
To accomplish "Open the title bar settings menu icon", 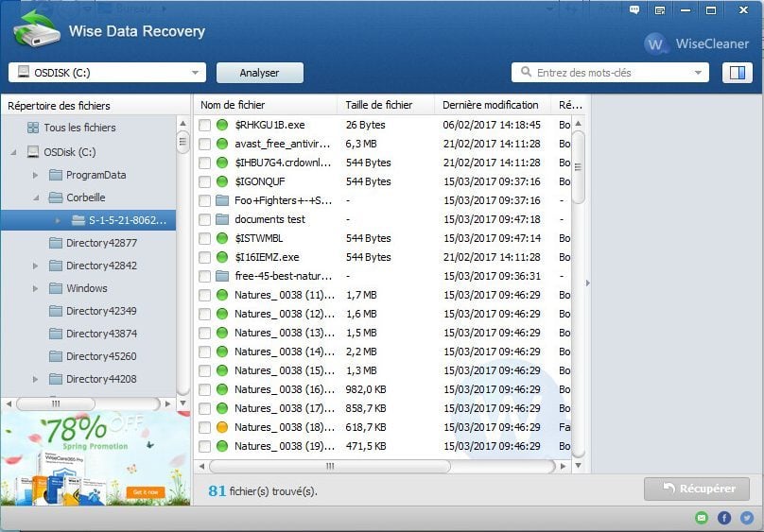I will [660, 10].
